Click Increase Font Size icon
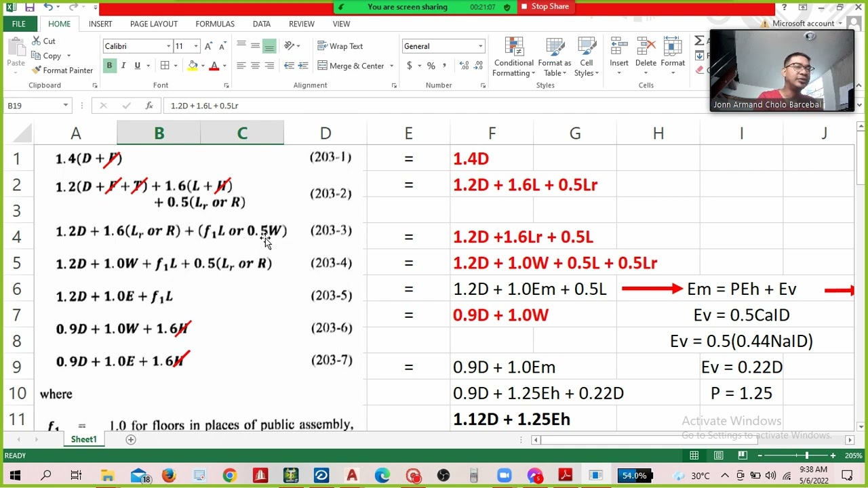 pyautogui.click(x=208, y=46)
